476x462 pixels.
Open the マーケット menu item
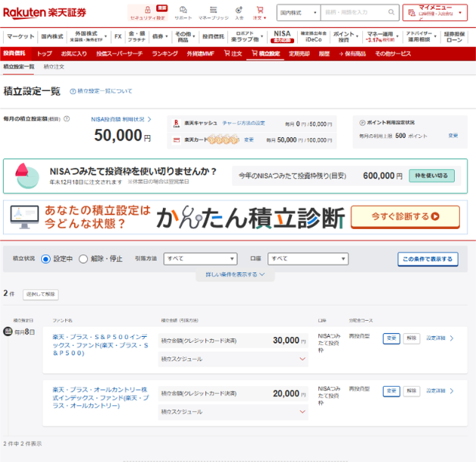pyautogui.click(x=20, y=36)
